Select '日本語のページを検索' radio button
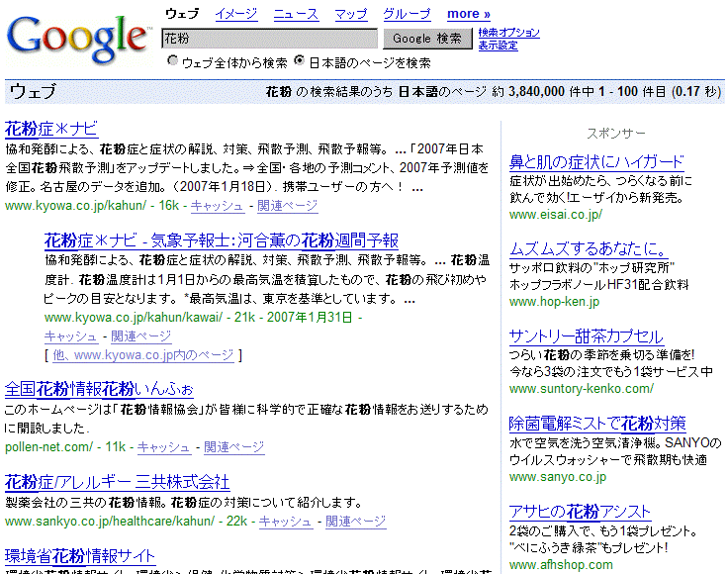This screenshot has width=728, height=574. 300,60
